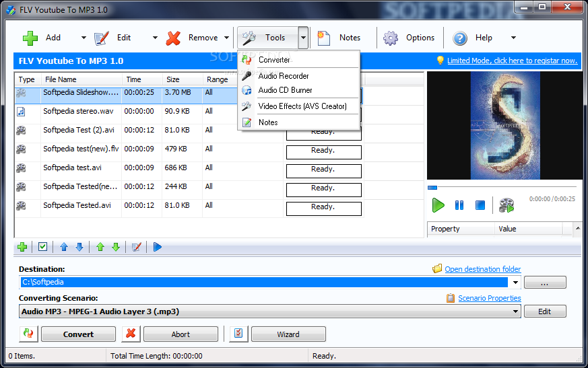This screenshot has height=368, width=588.
Task: Click audio note icon of Softpedia stereo.wav
Action: click(21, 111)
